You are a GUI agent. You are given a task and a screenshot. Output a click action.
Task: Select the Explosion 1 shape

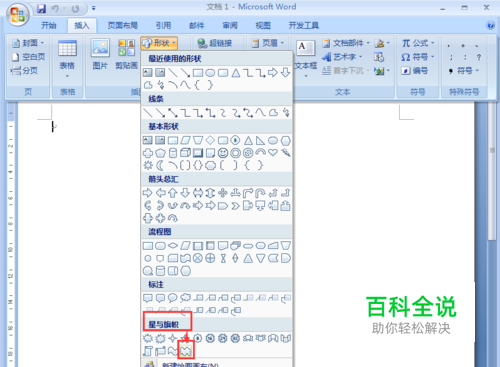pyautogui.click(x=148, y=338)
